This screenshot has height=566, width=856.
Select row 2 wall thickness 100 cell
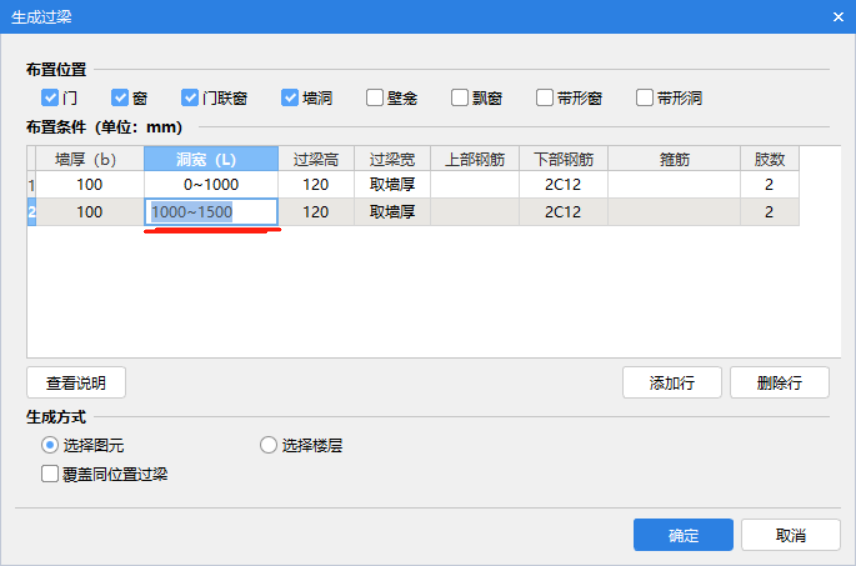coord(90,212)
